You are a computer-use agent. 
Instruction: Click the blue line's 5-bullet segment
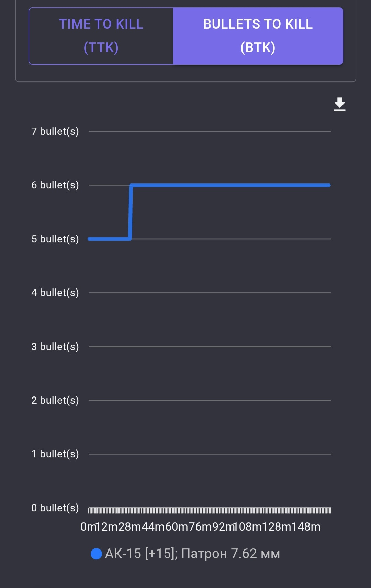[109, 239]
